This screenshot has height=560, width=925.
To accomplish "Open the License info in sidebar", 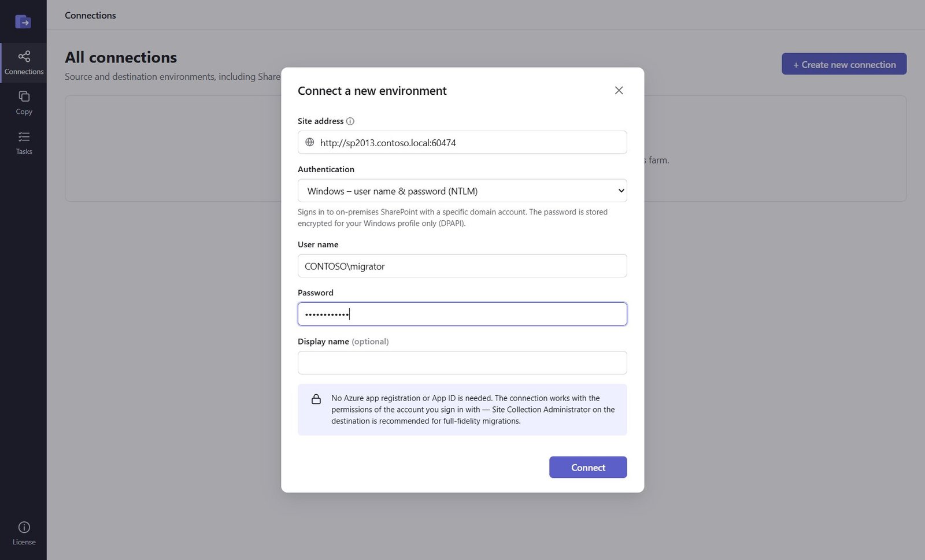I will (24, 533).
